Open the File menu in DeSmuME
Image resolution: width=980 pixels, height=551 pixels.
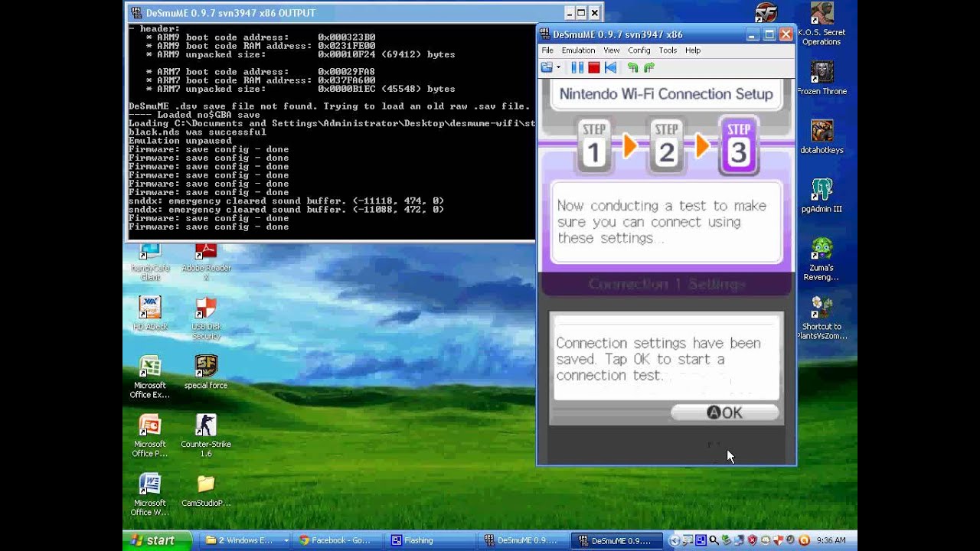tap(547, 51)
